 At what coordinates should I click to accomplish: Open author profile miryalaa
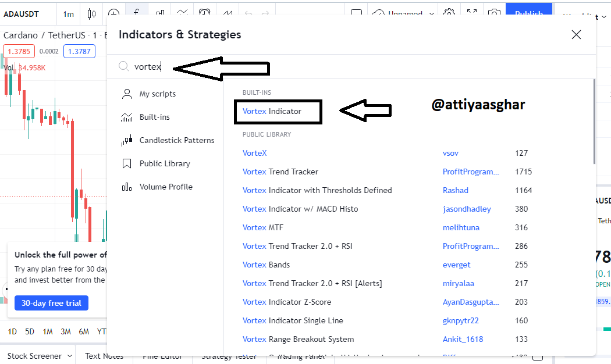tap(459, 283)
